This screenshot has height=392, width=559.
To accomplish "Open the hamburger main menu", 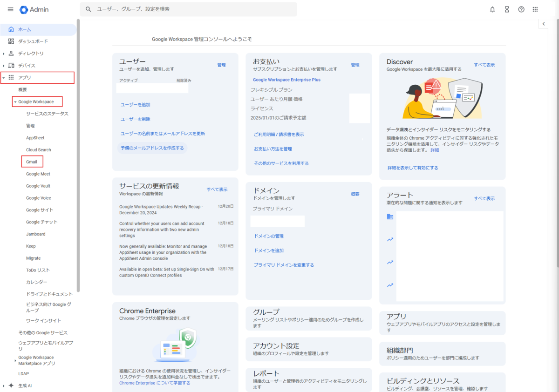I will pos(10,9).
